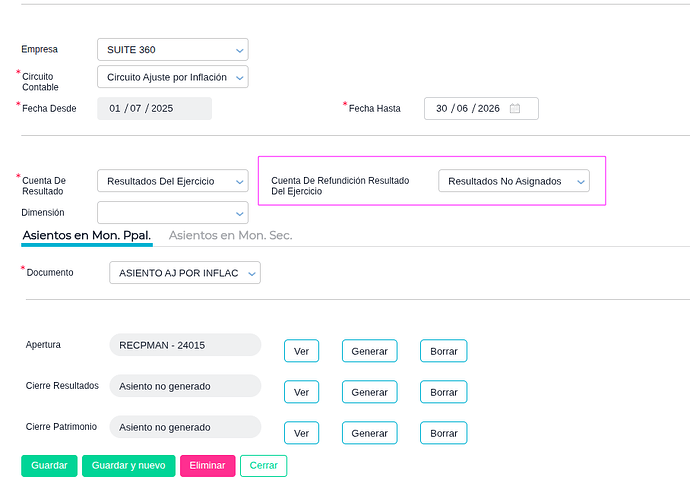Screen dimensions: 690x483
Task: Click the Cierre Patrimonio asiento field
Action: (x=185, y=427)
